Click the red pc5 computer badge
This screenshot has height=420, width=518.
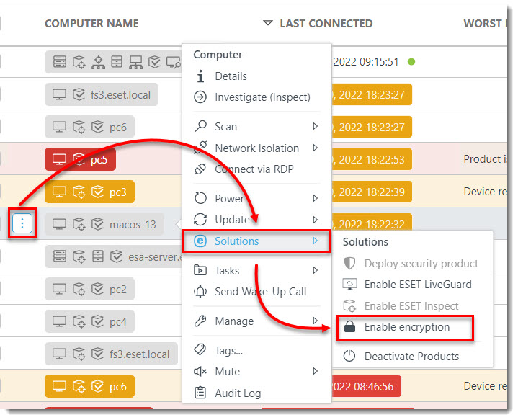[x=80, y=160]
